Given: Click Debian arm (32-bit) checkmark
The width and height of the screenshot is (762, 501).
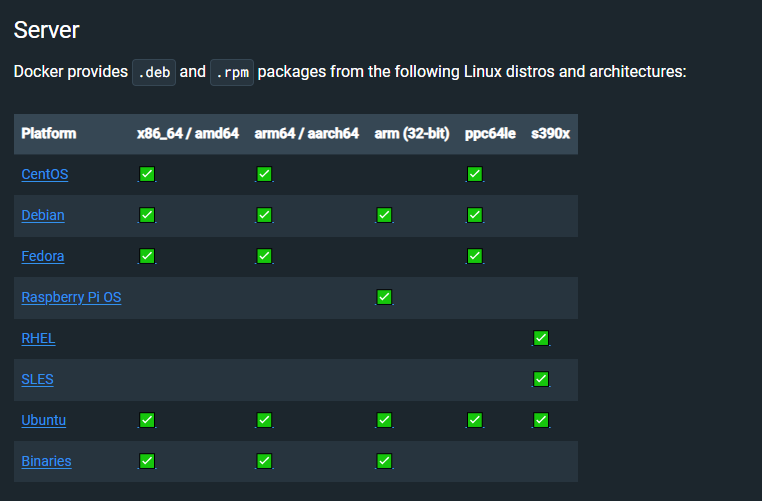Looking at the screenshot, I should tap(384, 215).
